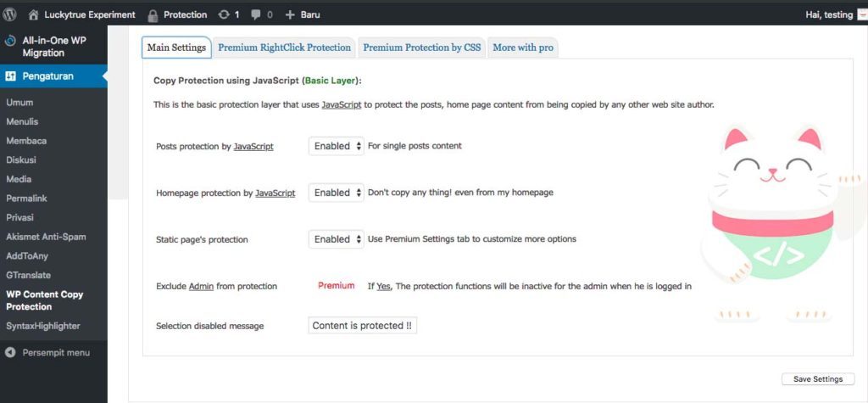Open the comments bubble icon
Viewport: 868px width, 403px height.
(x=256, y=15)
